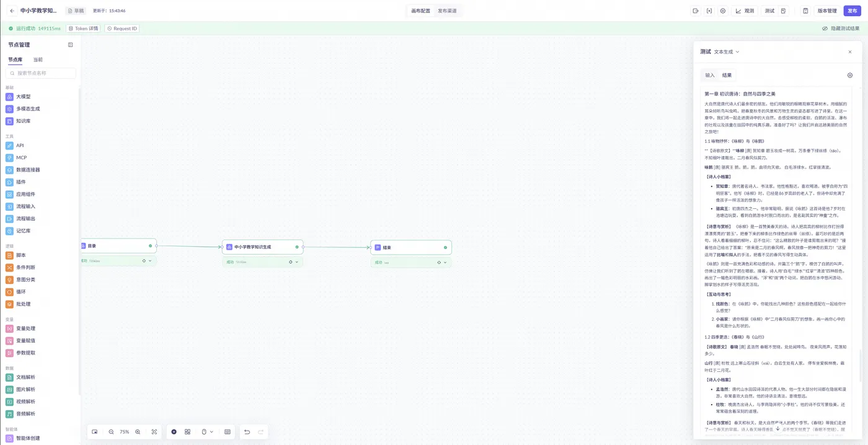Click the 搜索节点名称 search field
868x445 pixels.
pyautogui.click(x=41, y=73)
